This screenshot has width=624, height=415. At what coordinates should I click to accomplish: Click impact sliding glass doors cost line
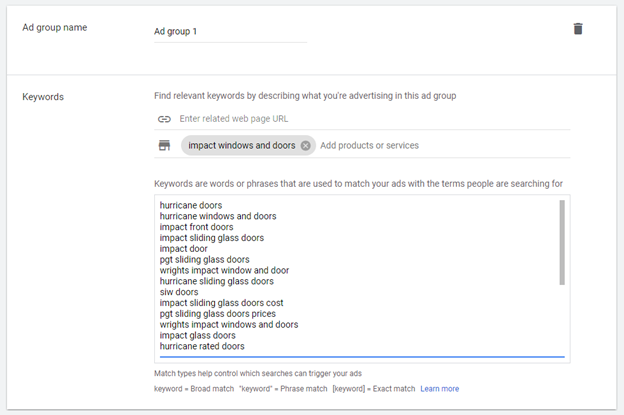(222, 303)
